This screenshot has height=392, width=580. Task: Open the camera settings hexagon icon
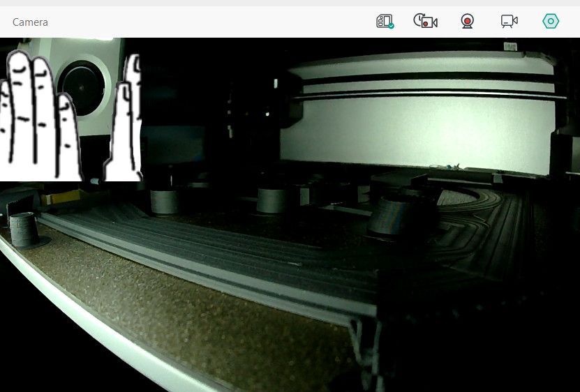[551, 21]
